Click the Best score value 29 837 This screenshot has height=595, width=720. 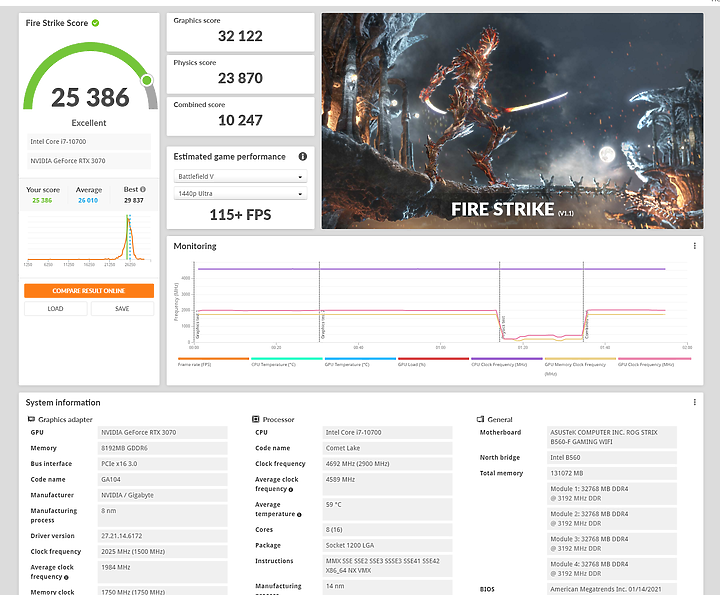pos(134,200)
